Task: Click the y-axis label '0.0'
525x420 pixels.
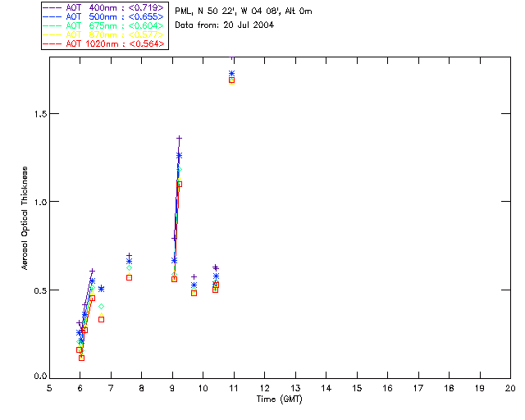Action: (x=39, y=377)
